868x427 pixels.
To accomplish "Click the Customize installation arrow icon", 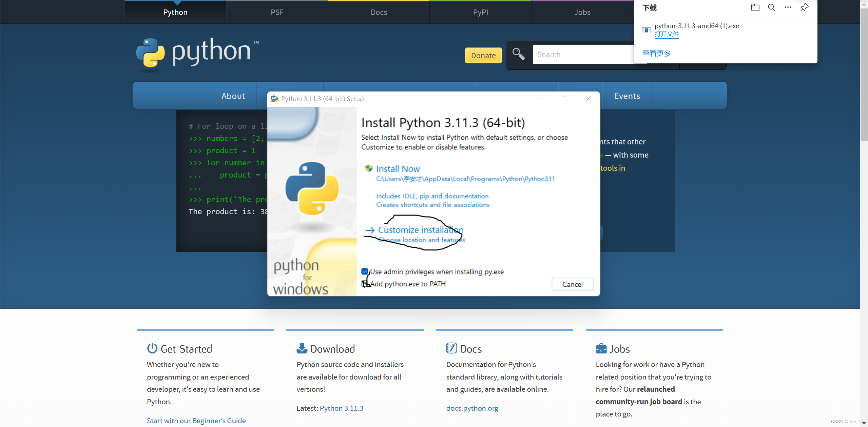I will [370, 230].
